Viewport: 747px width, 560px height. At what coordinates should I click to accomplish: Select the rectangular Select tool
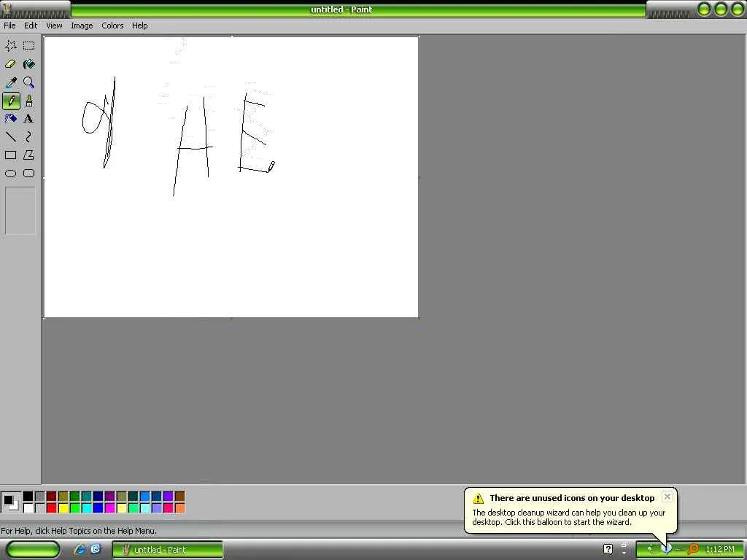click(28, 46)
